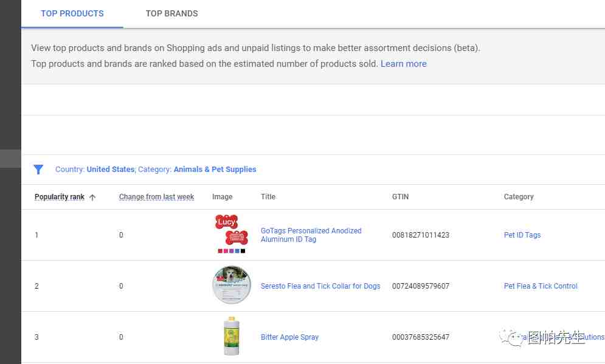The height and width of the screenshot is (364, 605).
Task: Change the Animals & Pet Supplies category filter
Action: coord(215,170)
